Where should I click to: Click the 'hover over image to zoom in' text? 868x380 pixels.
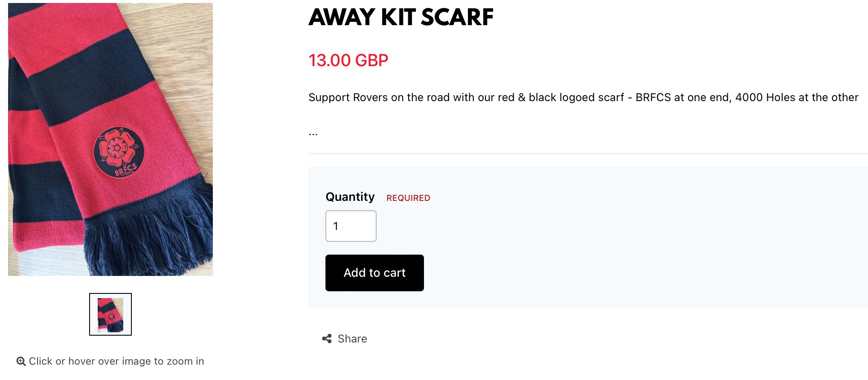tap(136, 361)
